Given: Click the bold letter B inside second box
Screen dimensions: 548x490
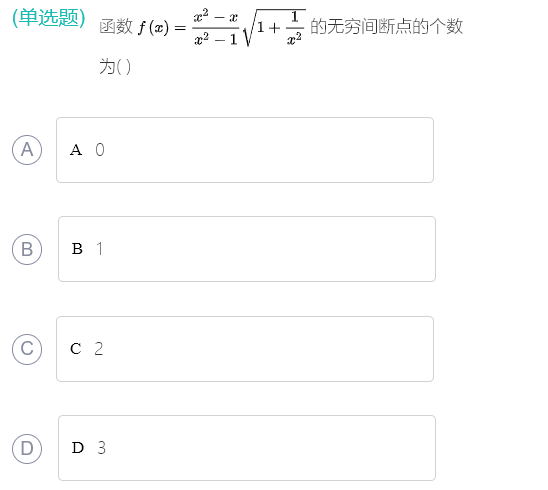Looking at the screenshot, I should (x=77, y=249).
